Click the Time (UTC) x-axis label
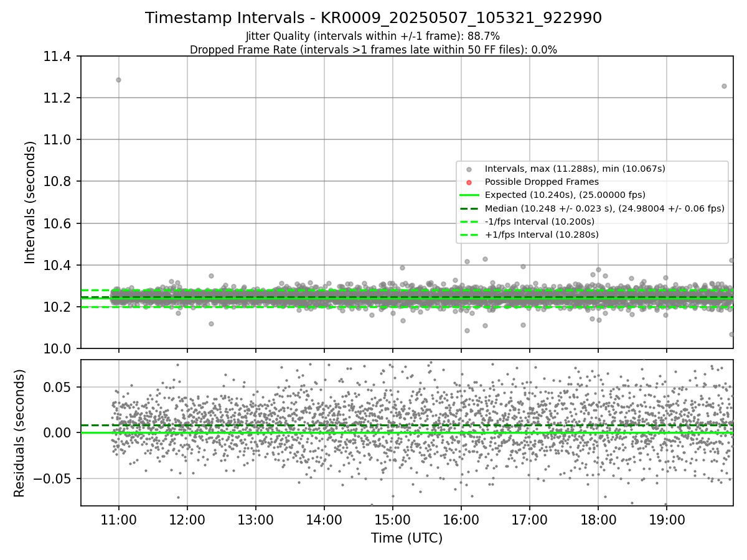747x560 pixels. tap(407, 538)
